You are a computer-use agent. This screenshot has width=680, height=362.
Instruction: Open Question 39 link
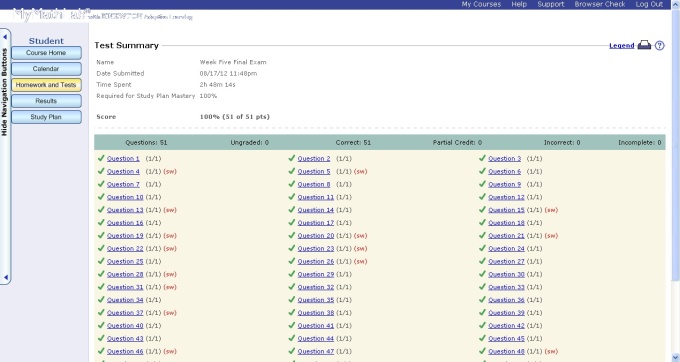[506, 313]
